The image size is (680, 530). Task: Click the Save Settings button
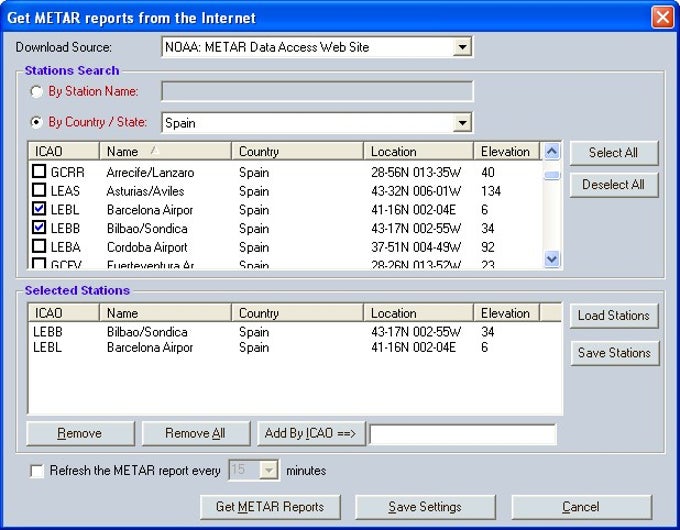[x=425, y=507]
